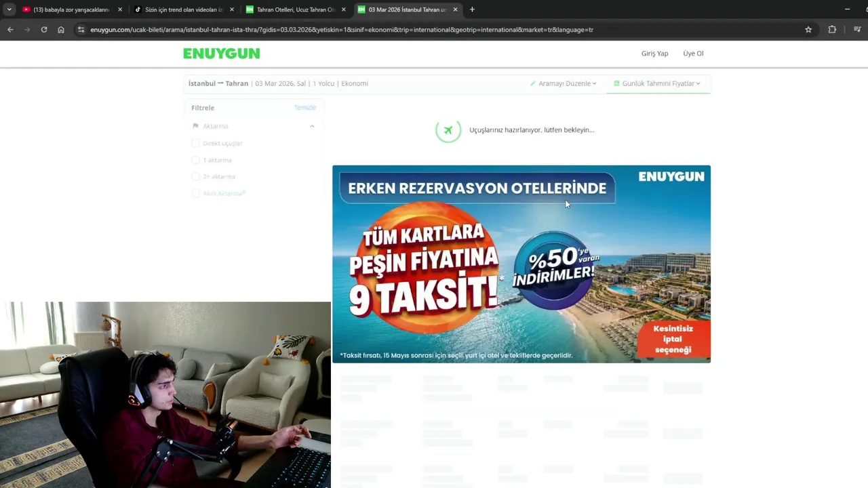The width and height of the screenshot is (868, 488).
Task: Close the '03 Mar 2026 İstanbul Tahran' tab
Action: tap(455, 9)
